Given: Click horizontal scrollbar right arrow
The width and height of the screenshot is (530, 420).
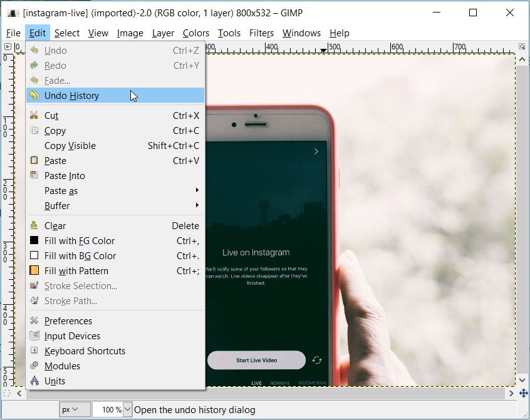Looking at the screenshot, I should tap(511, 393).
